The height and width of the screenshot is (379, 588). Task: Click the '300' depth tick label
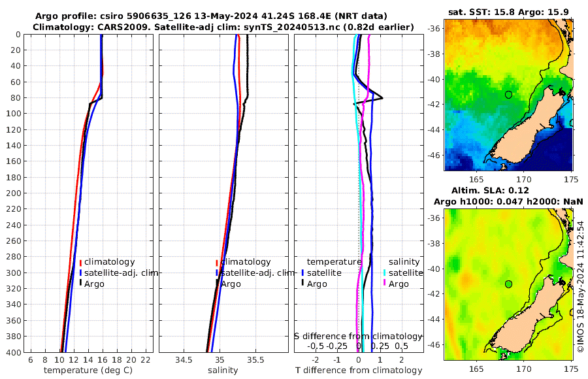pyautogui.click(x=14, y=272)
